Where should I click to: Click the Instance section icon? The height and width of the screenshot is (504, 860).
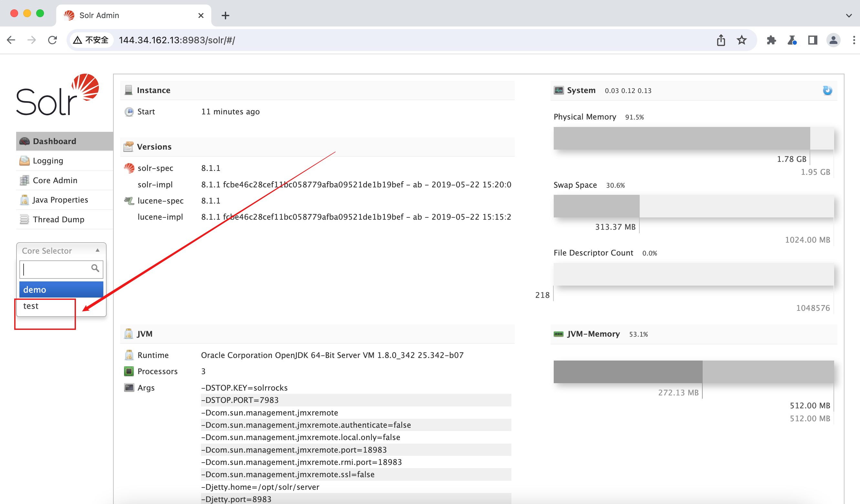(x=128, y=90)
